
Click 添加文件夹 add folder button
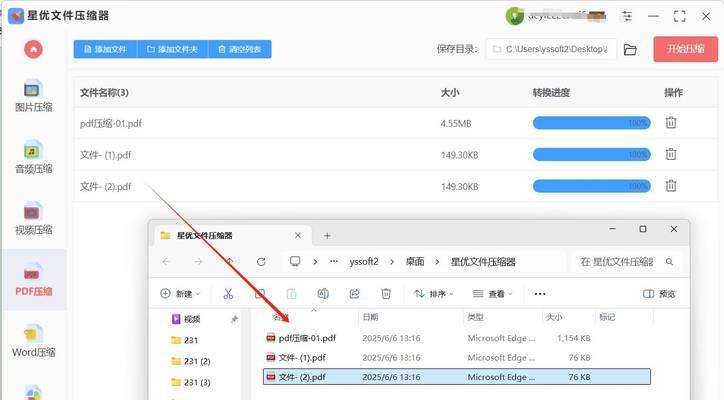click(172, 49)
